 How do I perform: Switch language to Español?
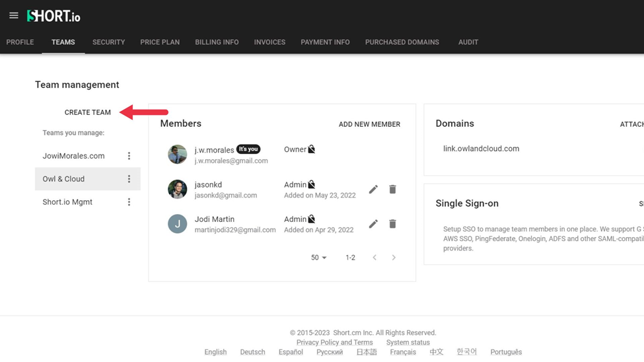(291, 352)
